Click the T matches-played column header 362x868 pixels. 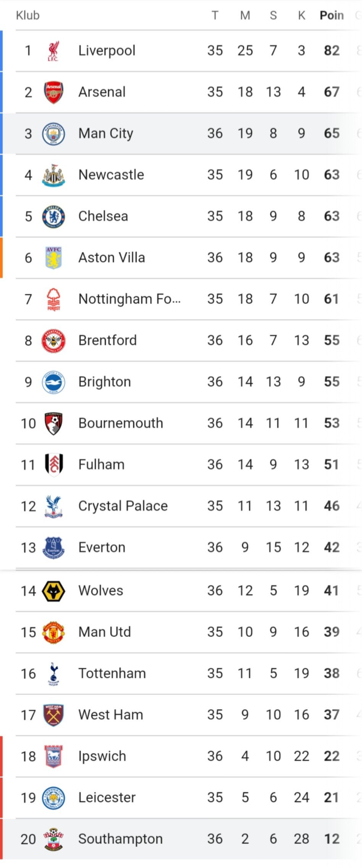pos(215,15)
